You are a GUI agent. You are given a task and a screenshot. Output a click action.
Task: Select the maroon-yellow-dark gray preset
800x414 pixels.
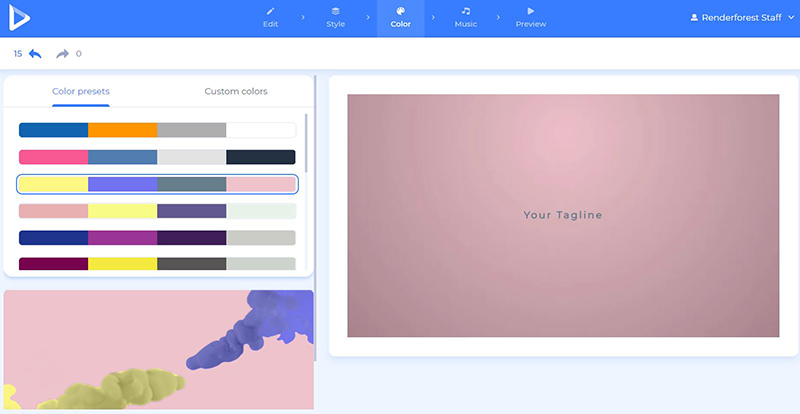157,264
